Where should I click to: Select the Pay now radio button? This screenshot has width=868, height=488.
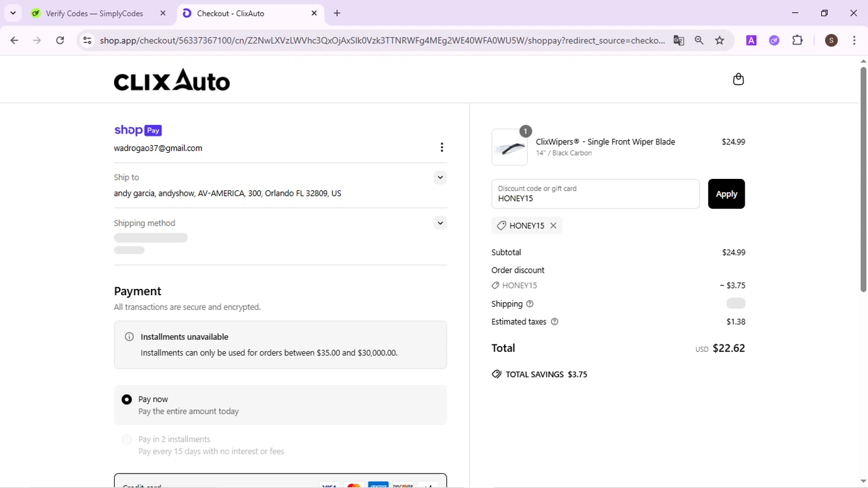(127, 399)
